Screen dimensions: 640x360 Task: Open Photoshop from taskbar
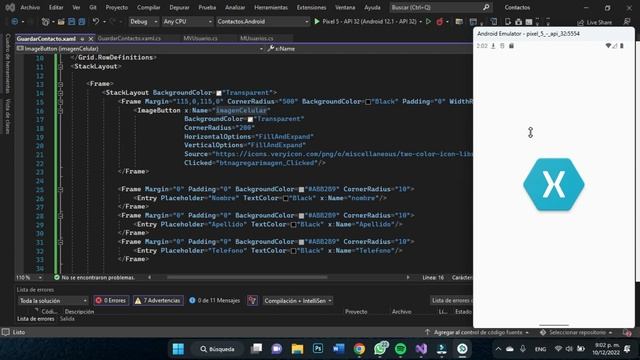[x=318, y=349]
